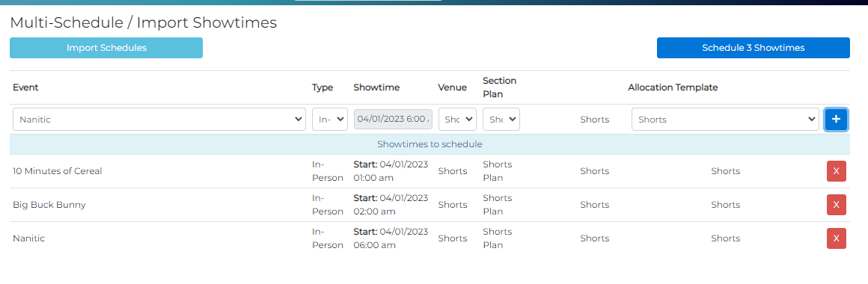Click the Multi-Schedule / Import Showtimes heading
The height and width of the screenshot is (284, 868).
tap(144, 22)
